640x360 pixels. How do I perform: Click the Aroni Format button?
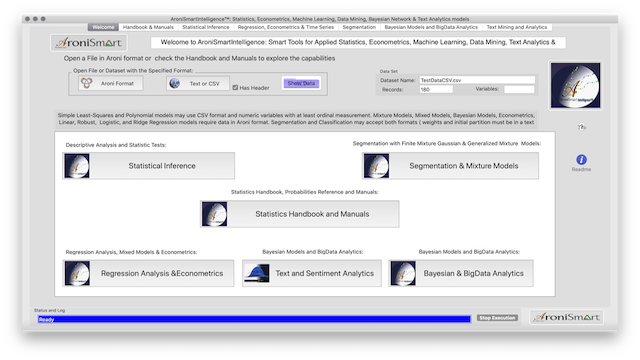pos(111,83)
